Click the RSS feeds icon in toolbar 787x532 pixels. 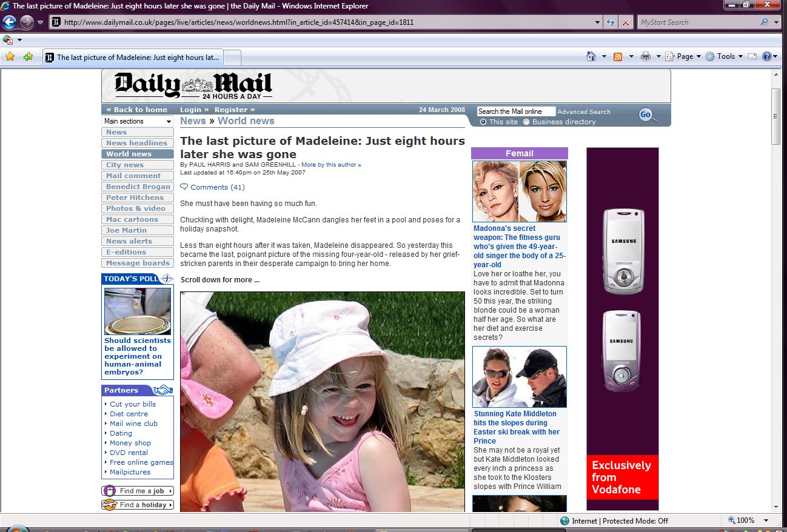pos(618,56)
